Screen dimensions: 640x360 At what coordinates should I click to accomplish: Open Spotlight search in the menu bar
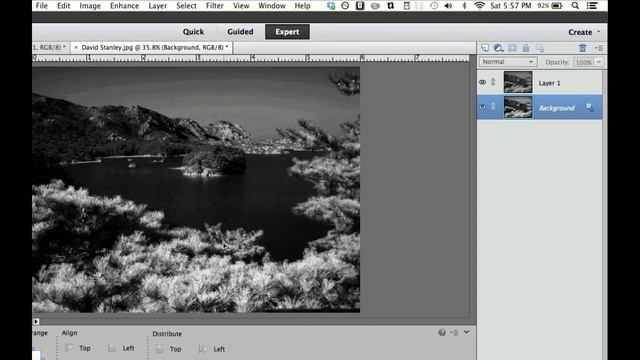click(575, 6)
